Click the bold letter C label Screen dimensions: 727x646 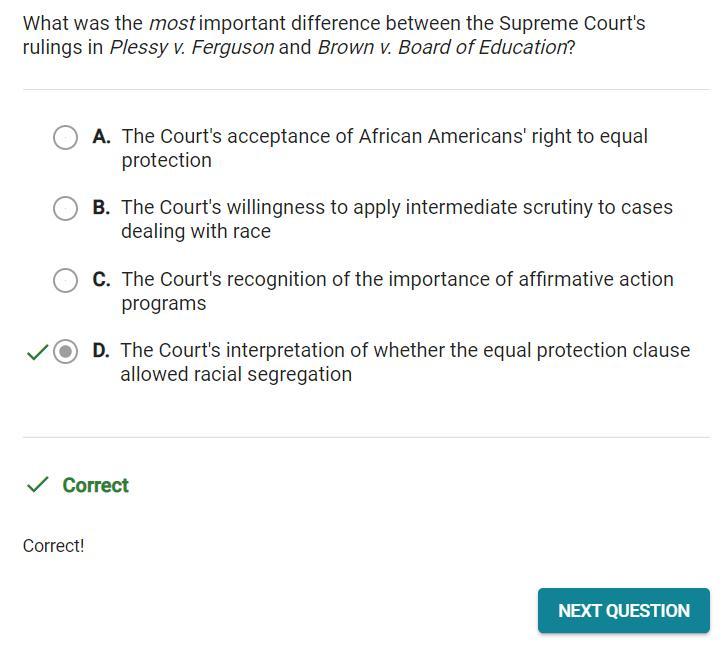101,279
